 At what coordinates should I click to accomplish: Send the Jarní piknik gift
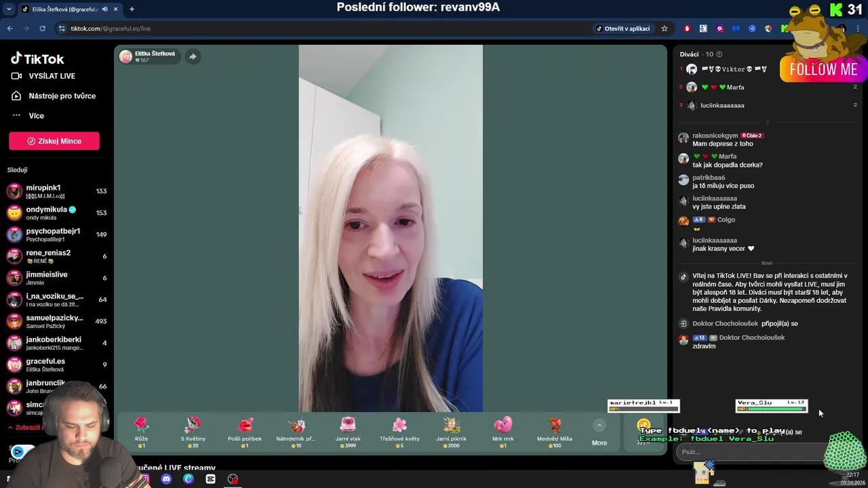[x=451, y=432]
